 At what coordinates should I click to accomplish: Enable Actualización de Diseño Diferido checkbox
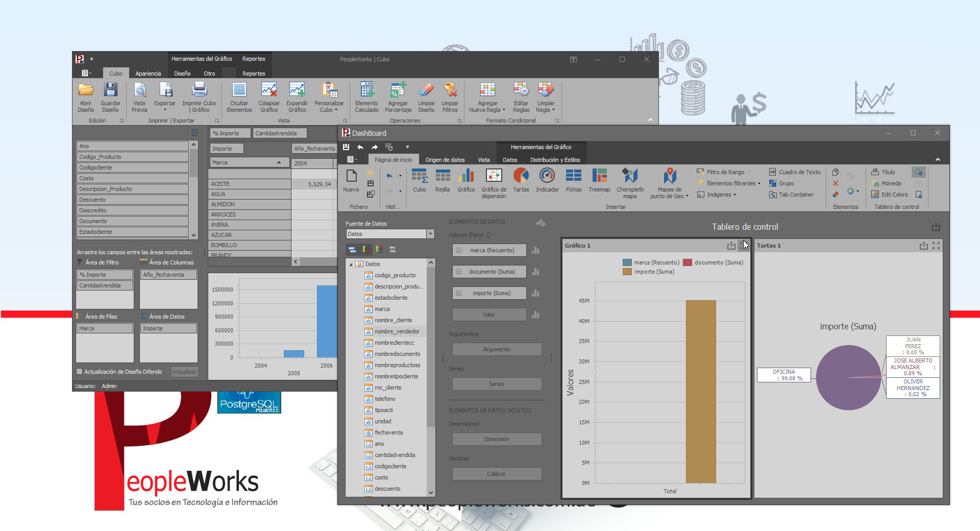pos(79,372)
